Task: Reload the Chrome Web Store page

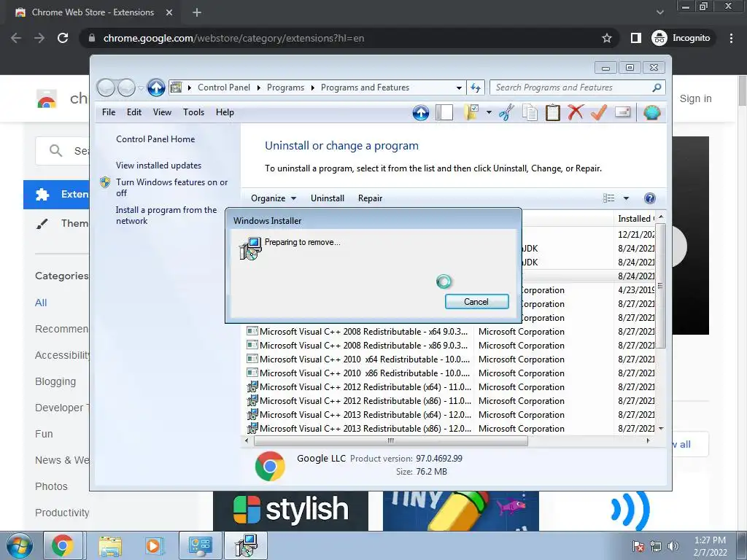Action: coord(63,38)
